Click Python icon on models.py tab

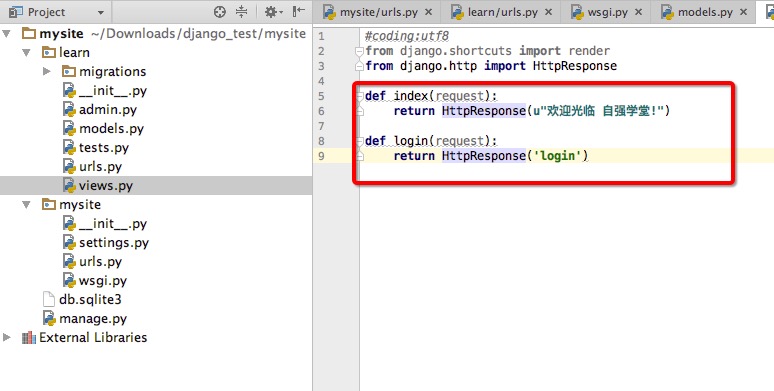[667, 12]
